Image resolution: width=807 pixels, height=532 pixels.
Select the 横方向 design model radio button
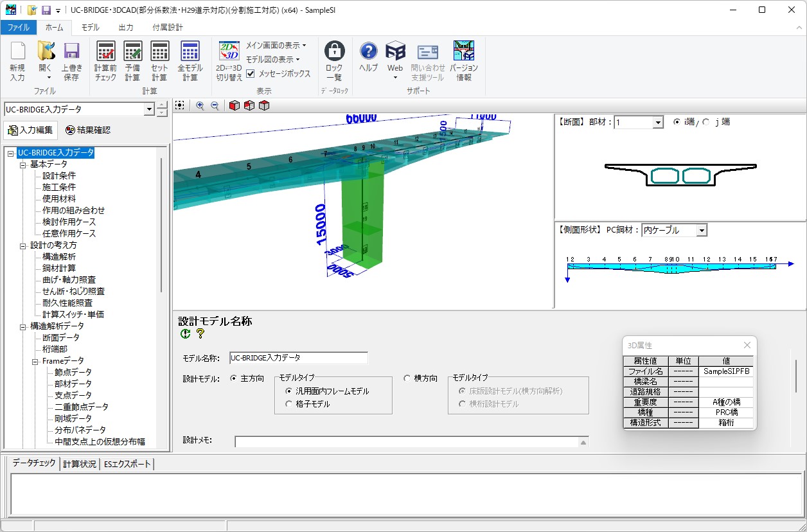coord(407,378)
